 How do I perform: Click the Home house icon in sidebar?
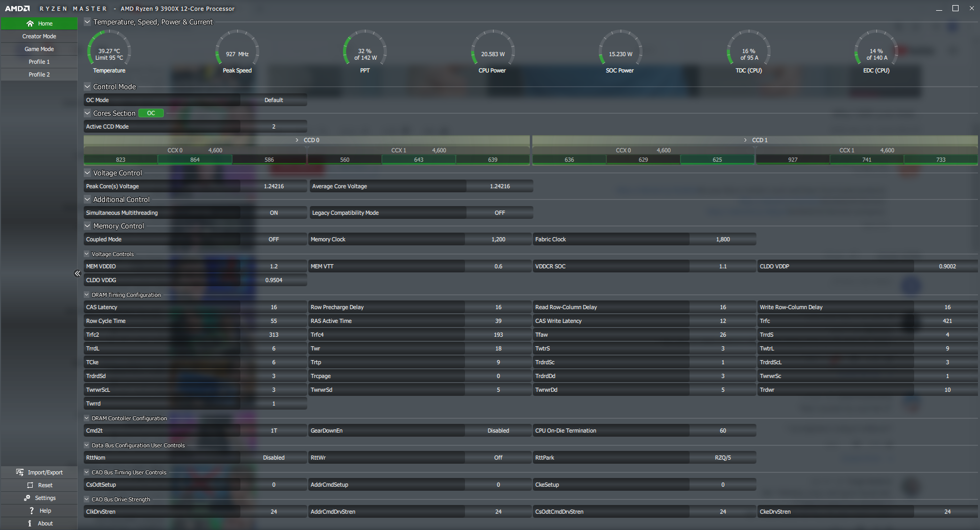[x=30, y=23]
